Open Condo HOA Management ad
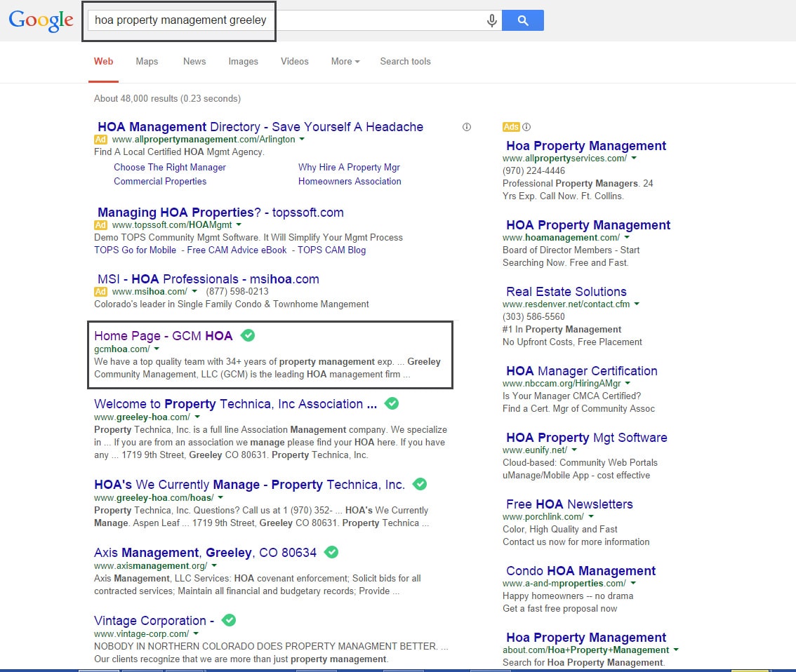796x672 pixels. [x=581, y=570]
